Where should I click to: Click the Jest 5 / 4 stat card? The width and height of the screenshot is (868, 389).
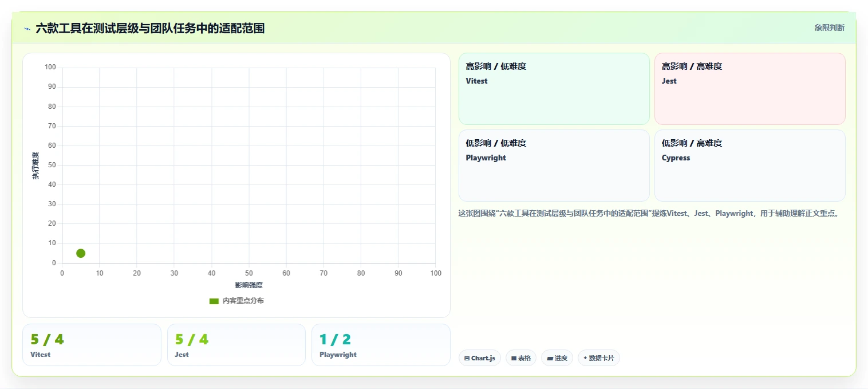pyautogui.click(x=236, y=345)
